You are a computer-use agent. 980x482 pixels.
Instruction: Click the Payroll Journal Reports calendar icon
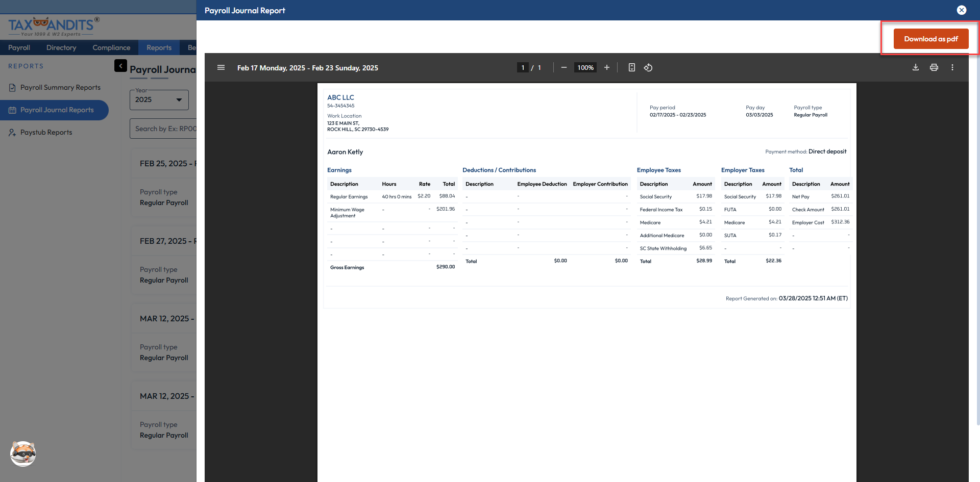12,110
